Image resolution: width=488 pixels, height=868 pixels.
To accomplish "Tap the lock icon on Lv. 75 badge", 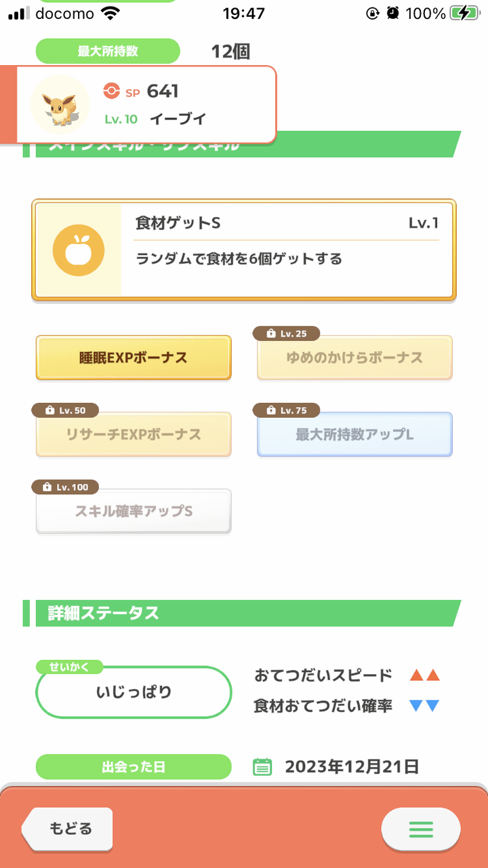I will coord(270,410).
